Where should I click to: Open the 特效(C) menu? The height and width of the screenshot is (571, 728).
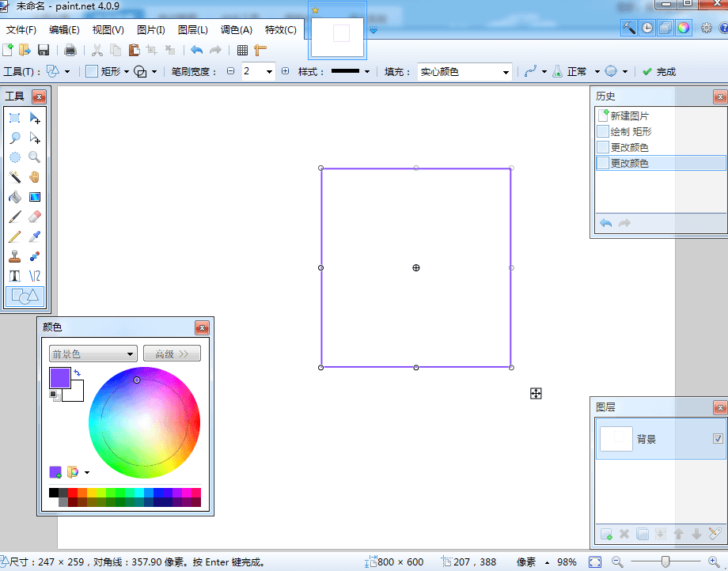(280, 30)
